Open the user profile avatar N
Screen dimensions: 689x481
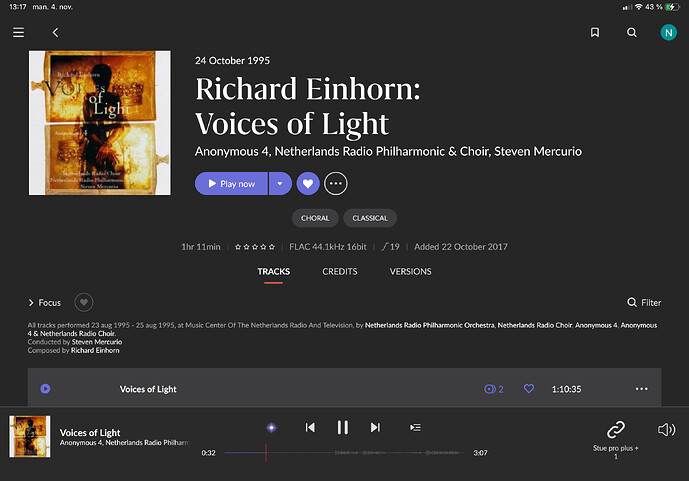pos(668,32)
